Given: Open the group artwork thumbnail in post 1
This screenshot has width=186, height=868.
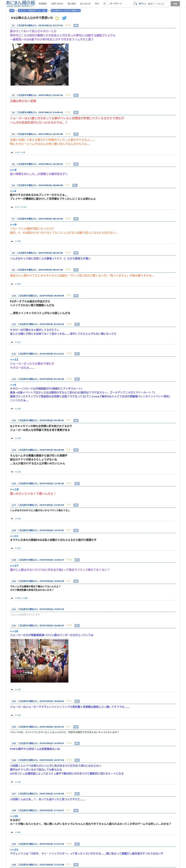Looking at the screenshot, I should (x=40, y=65).
